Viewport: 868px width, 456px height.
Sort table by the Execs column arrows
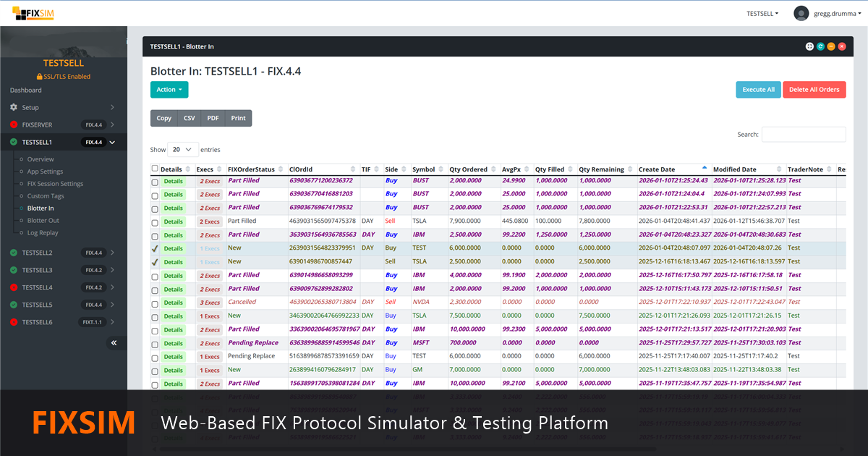pos(219,169)
